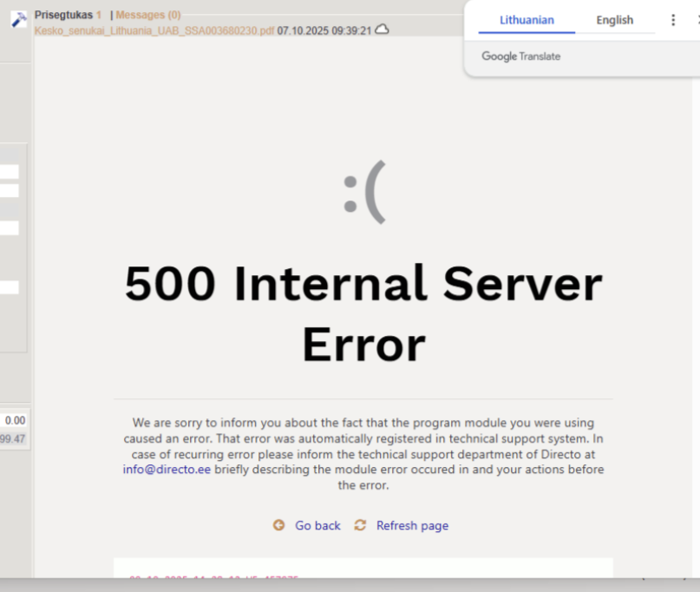
Task: Click the sad face emoticon above the error
Action: [x=364, y=196]
